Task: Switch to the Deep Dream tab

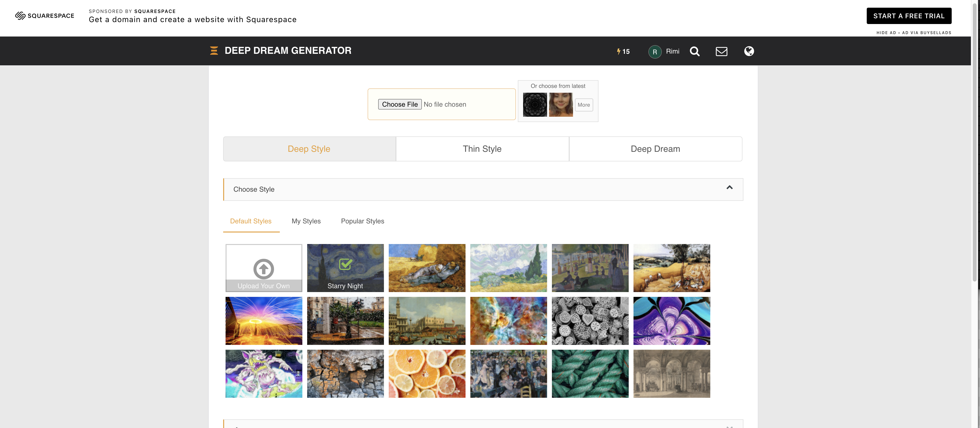Action: coord(655,149)
